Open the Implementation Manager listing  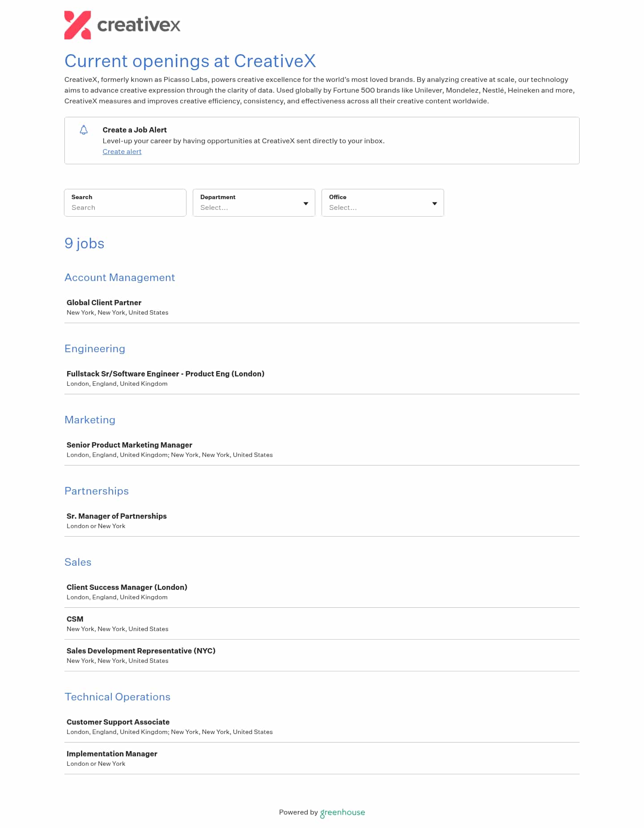pos(112,754)
